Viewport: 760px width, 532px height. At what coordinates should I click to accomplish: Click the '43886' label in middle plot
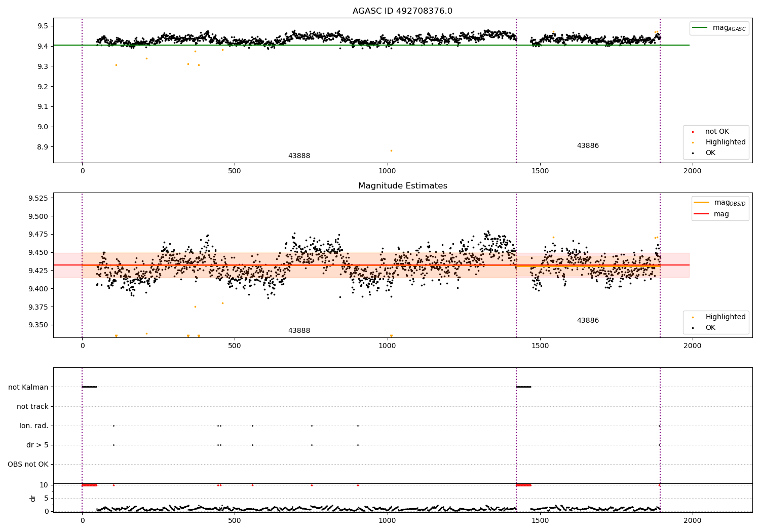(588, 321)
